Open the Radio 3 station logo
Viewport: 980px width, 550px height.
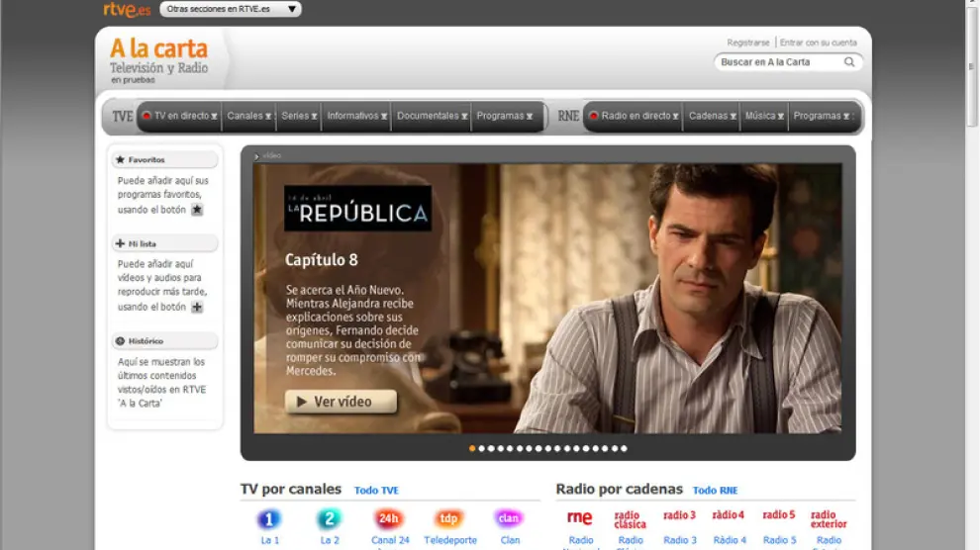679,515
